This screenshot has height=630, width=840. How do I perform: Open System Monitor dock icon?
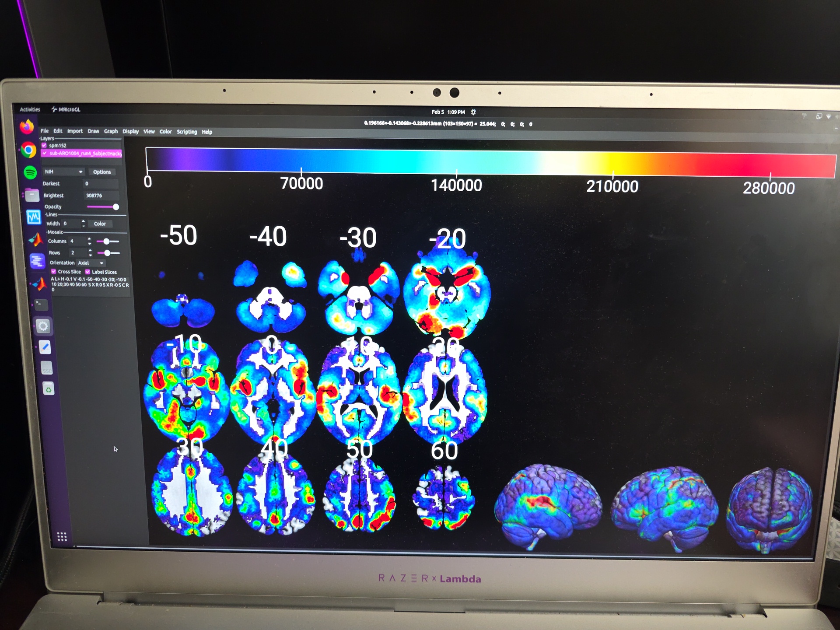pos(34,217)
